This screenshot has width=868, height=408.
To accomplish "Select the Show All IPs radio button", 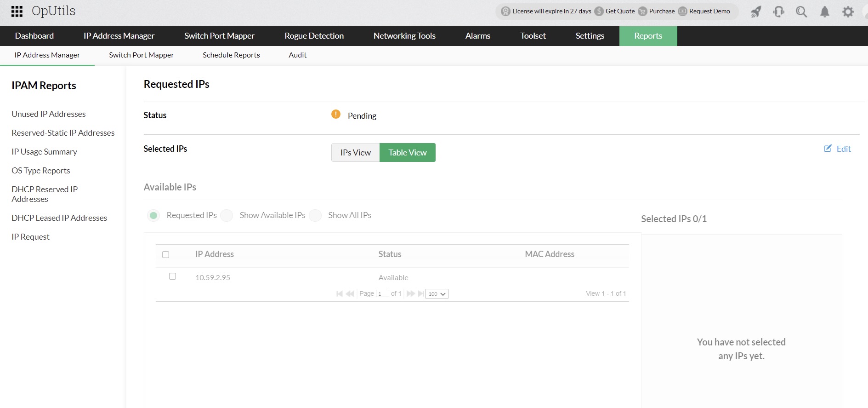I will [315, 215].
